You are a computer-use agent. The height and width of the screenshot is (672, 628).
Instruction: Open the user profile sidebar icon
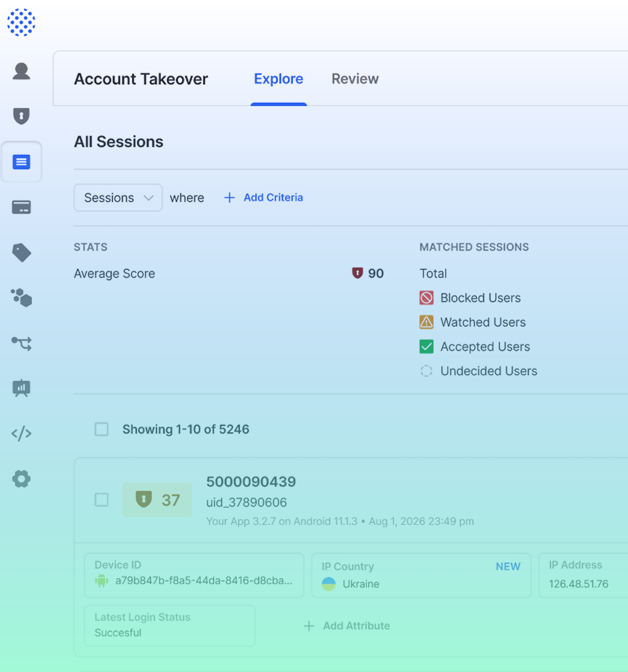coord(21,71)
